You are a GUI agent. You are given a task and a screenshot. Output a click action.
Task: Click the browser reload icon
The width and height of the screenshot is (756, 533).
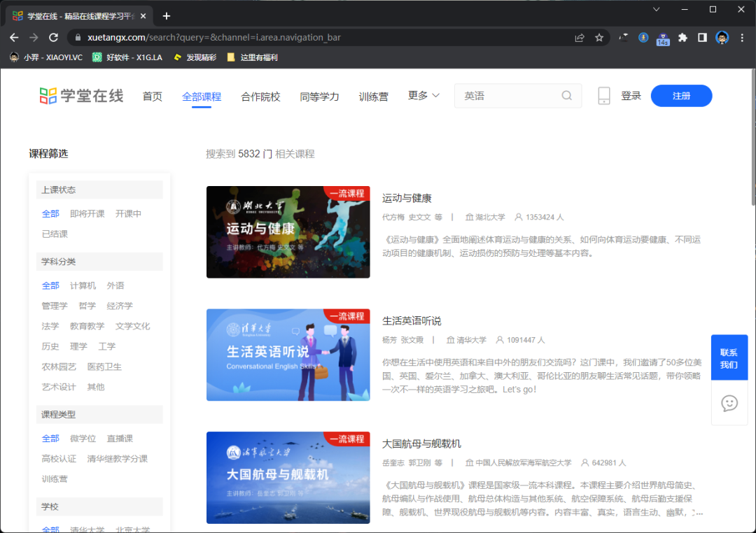pos(53,38)
